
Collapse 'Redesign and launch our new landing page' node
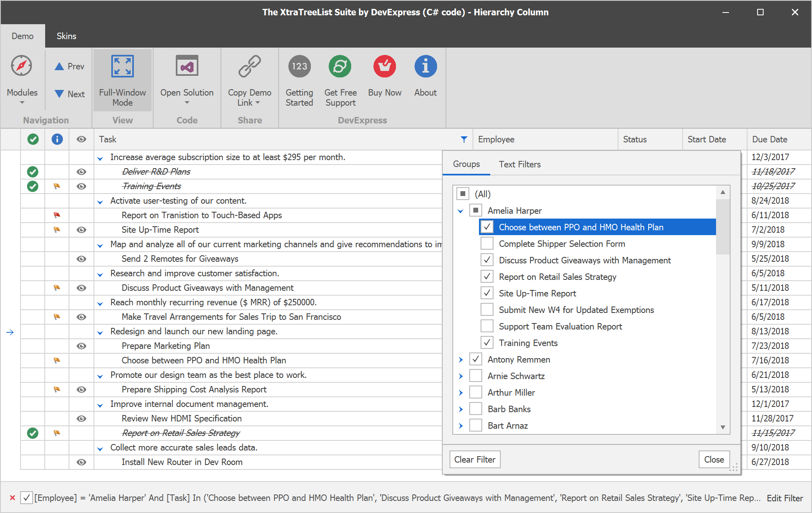(100, 332)
